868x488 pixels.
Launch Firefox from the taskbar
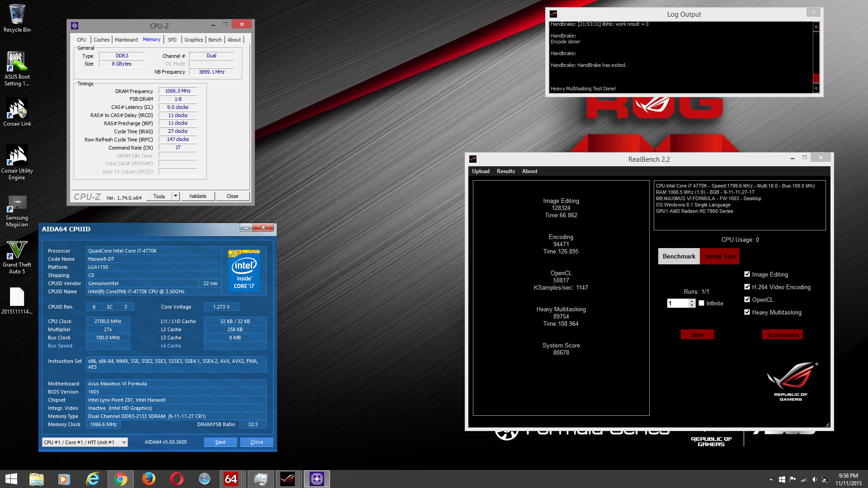148,479
